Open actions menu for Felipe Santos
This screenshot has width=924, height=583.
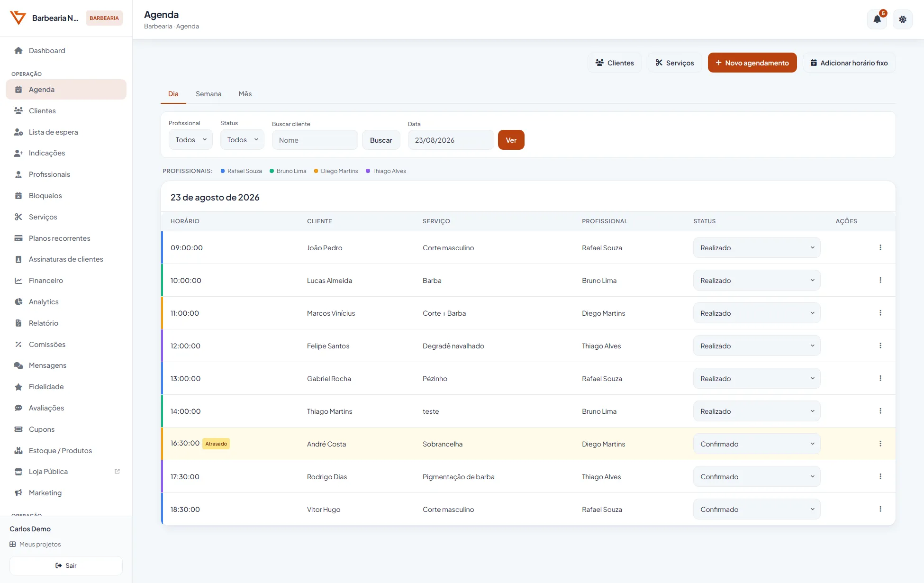tap(880, 346)
